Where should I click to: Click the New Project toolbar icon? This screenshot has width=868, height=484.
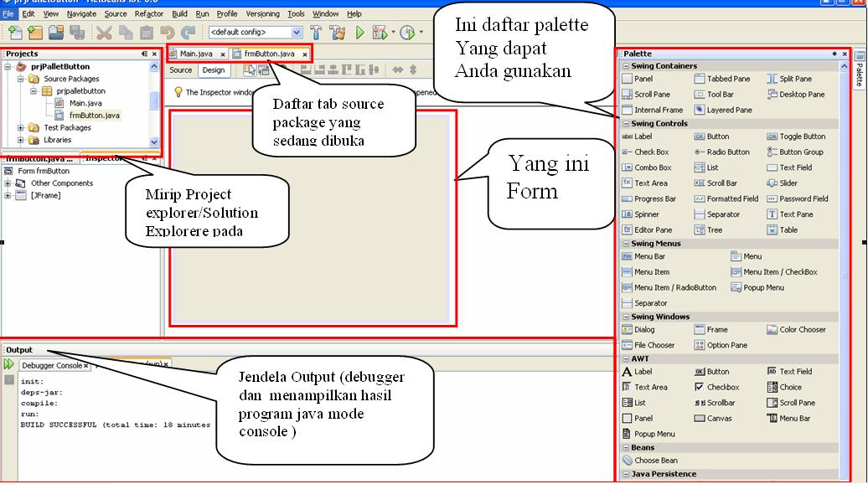pos(35,33)
